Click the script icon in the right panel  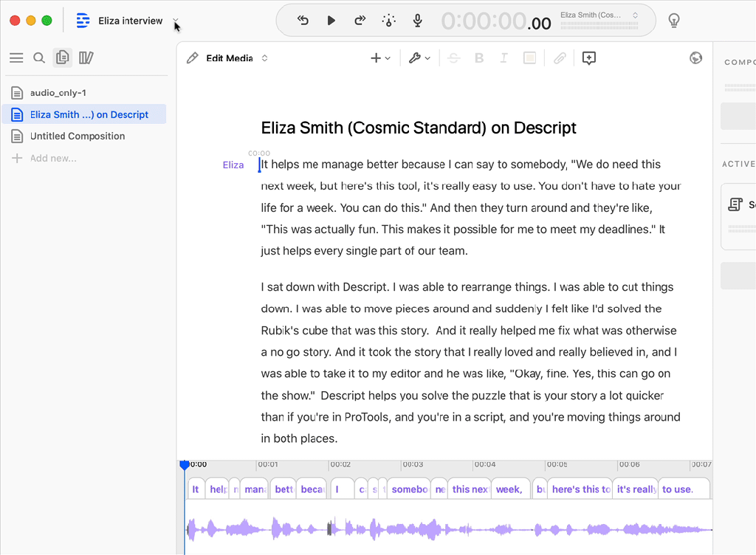tap(735, 204)
